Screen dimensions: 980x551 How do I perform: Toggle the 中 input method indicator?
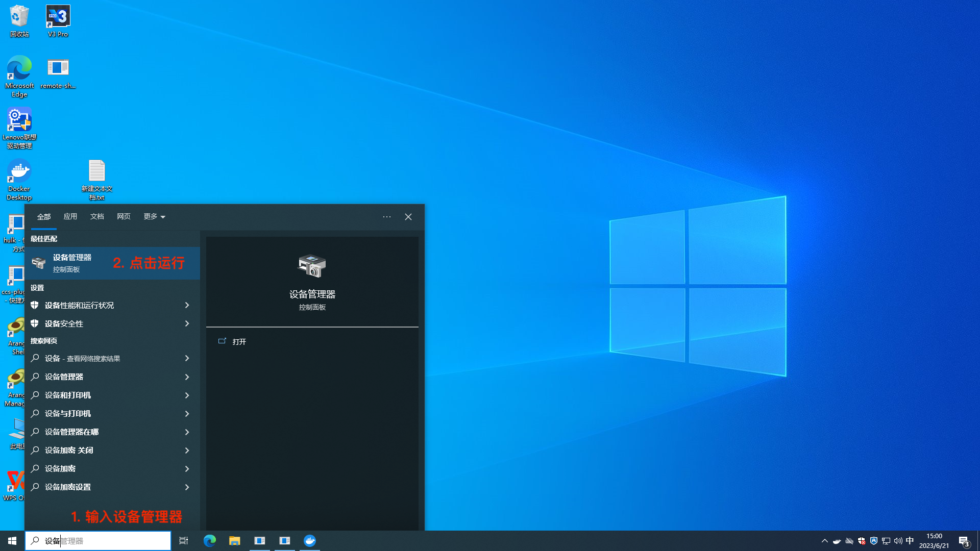910,541
